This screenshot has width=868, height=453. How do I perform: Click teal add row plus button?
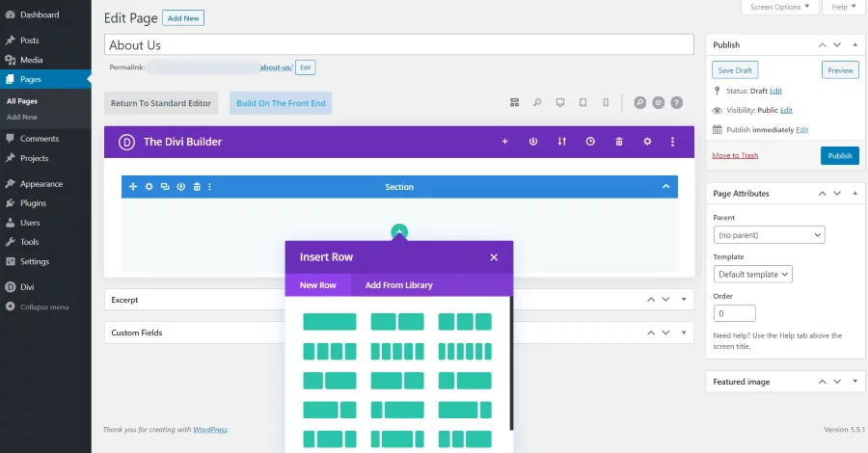399,231
